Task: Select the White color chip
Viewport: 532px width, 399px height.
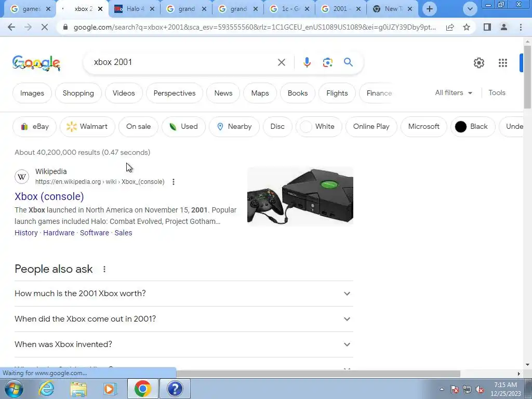Action: coord(319,127)
